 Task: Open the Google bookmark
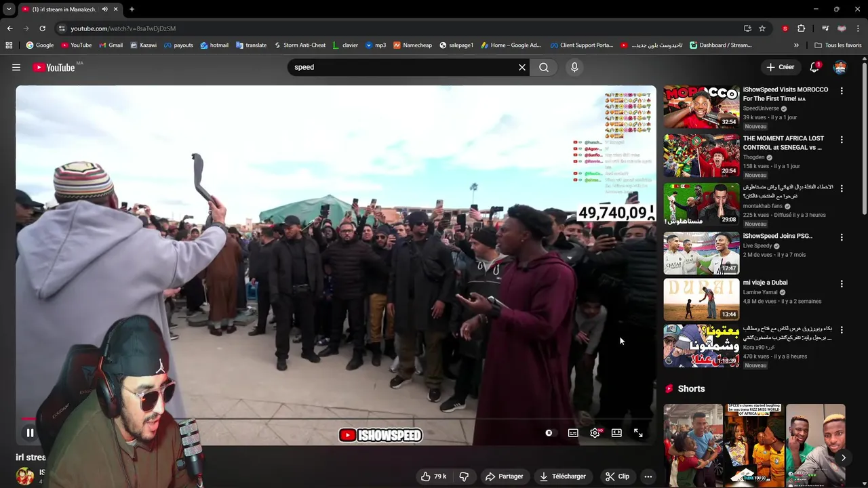(40, 45)
